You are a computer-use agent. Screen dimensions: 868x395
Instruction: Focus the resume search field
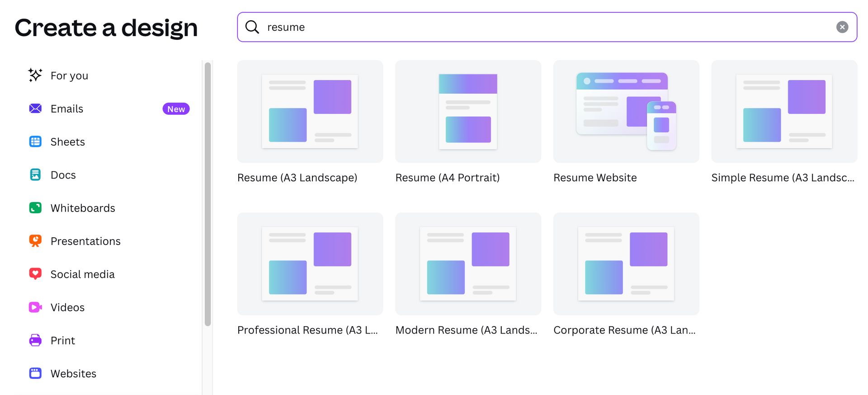(x=542, y=27)
